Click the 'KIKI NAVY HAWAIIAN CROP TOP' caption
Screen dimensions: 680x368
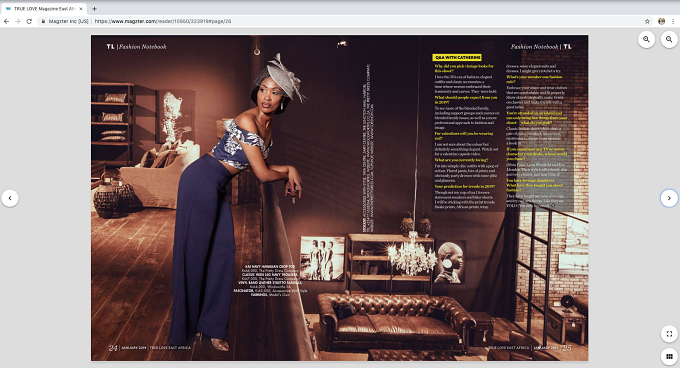(x=270, y=267)
